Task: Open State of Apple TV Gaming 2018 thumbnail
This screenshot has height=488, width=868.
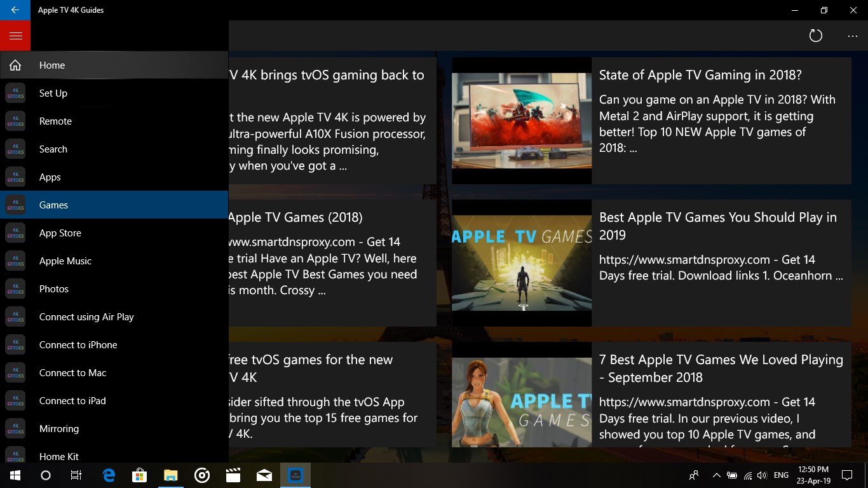Action: pyautogui.click(x=522, y=121)
